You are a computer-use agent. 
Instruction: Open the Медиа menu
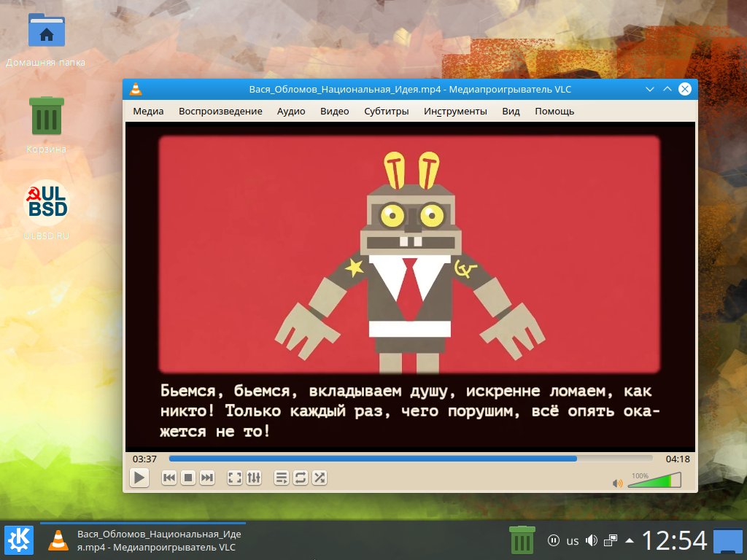pos(148,112)
